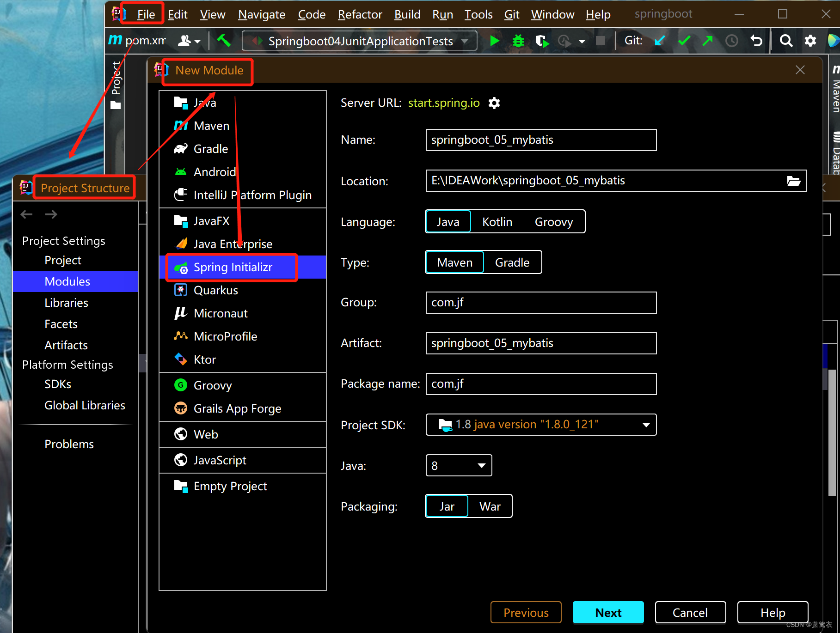Open IDE settings using the gear icon
The image size is (840, 633).
(x=810, y=41)
